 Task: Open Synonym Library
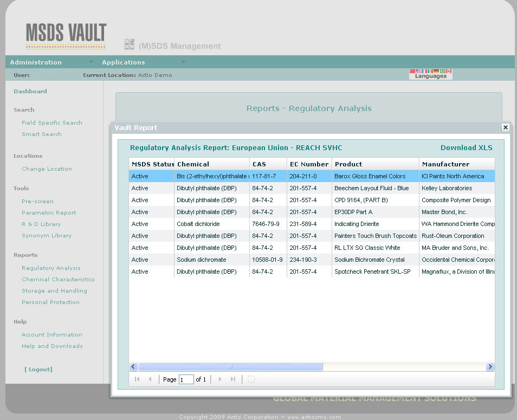tap(47, 235)
